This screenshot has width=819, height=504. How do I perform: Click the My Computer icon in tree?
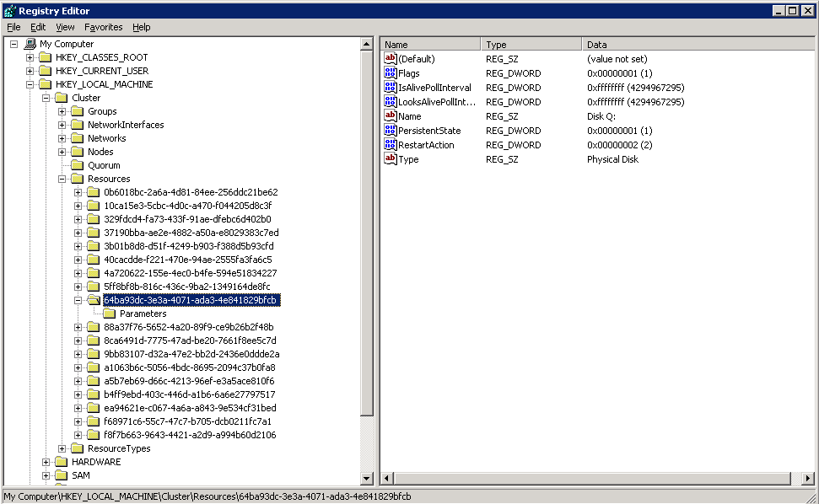pos(30,44)
